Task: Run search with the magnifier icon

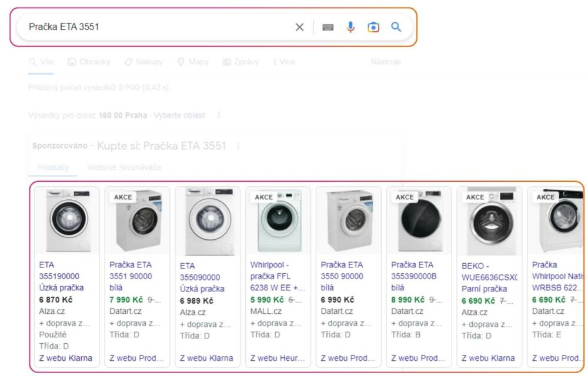Action: click(x=396, y=27)
